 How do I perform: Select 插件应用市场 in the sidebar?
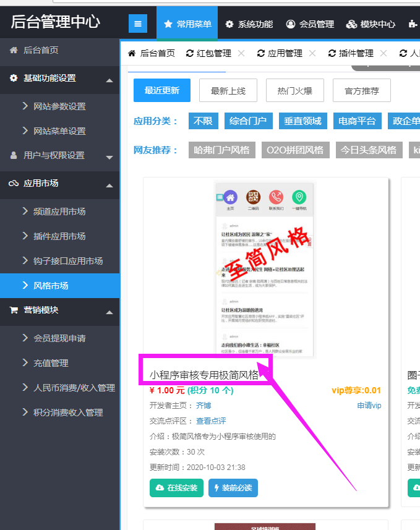[59, 236]
